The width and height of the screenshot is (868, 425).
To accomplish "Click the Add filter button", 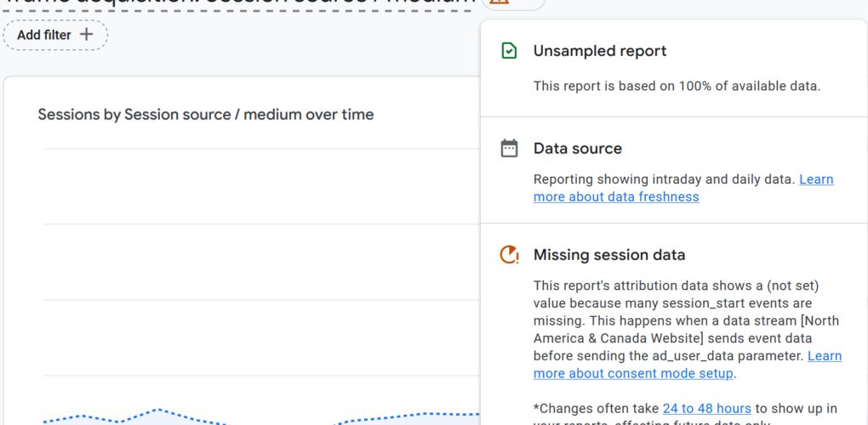I will [55, 35].
